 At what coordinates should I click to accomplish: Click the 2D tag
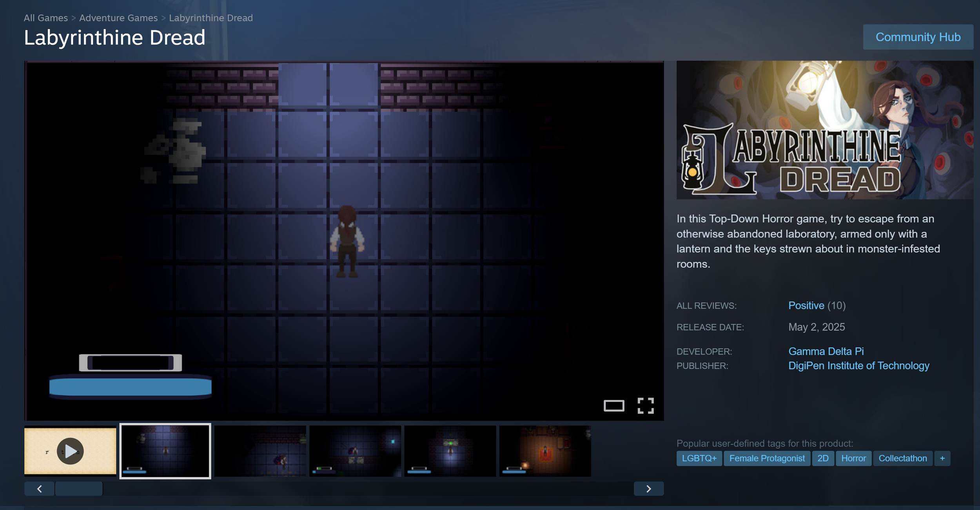click(822, 458)
